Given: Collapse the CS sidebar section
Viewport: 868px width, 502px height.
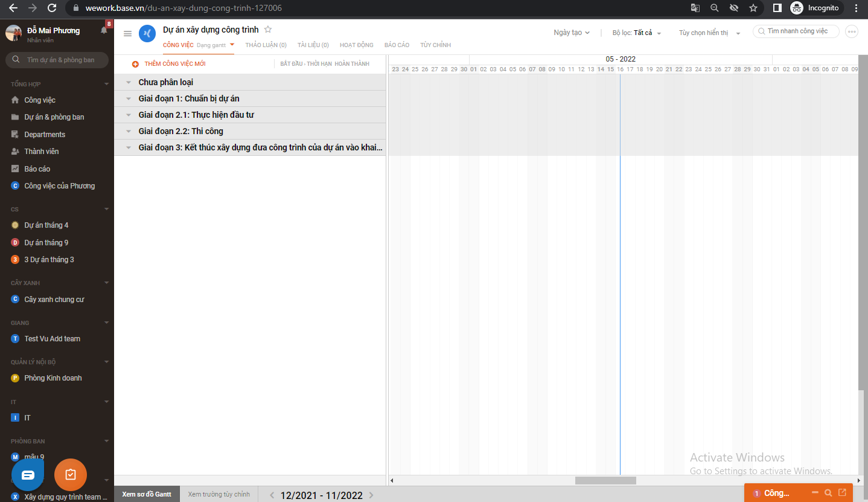Looking at the screenshot, I should coord(107,209).
